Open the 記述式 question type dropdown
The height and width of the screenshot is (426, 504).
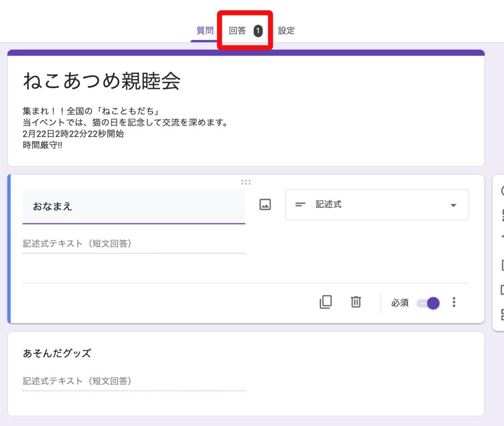tap(377, 205)
